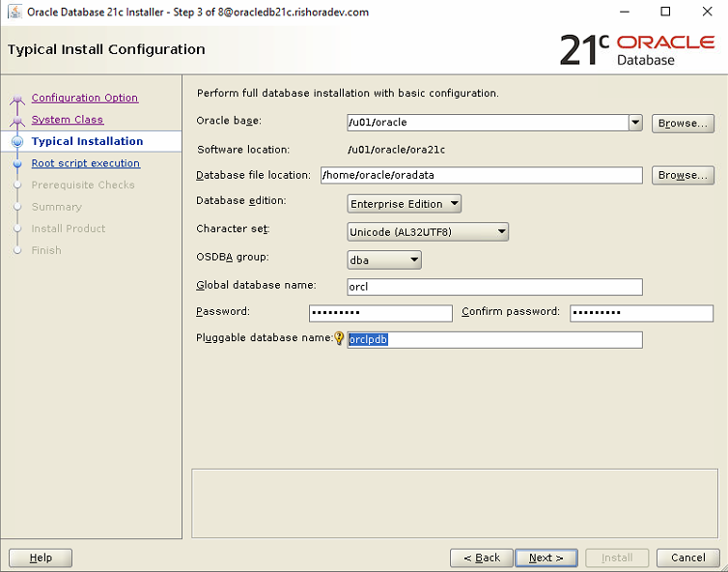
Task: Click the empty message pane at bottom
Action: tap(455, 503)
